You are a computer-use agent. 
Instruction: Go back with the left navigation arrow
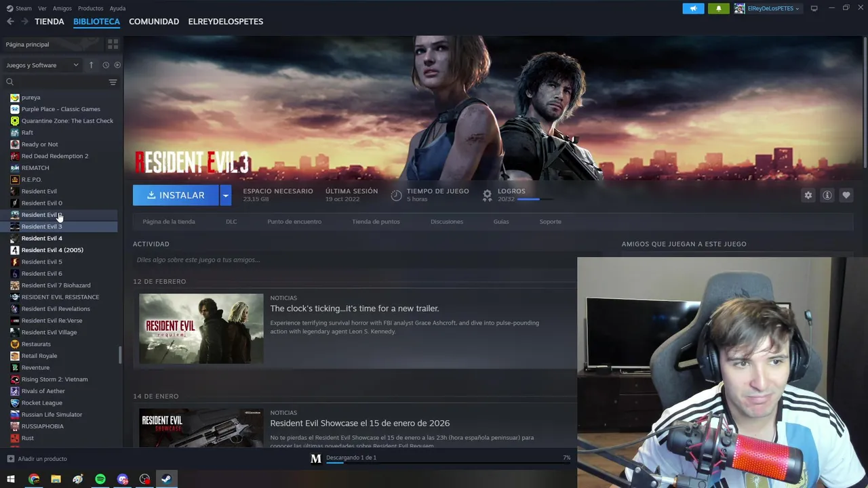coord(10,22)
